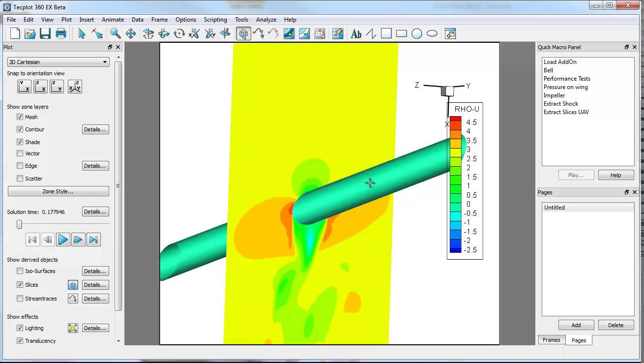Viewport: 644px width, 363px height.
Task: Click the Zone Style... button
Action: 58,191
